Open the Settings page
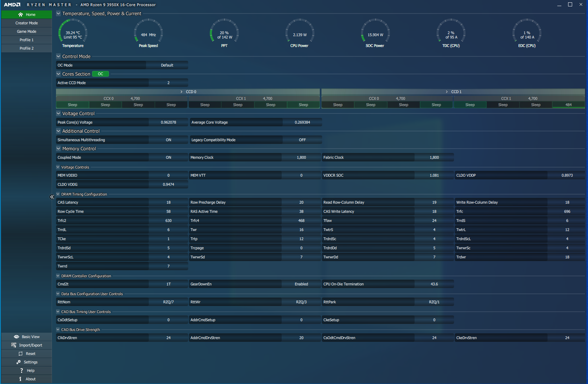This screenshot has height=384, width=588. tap(27, 362)
